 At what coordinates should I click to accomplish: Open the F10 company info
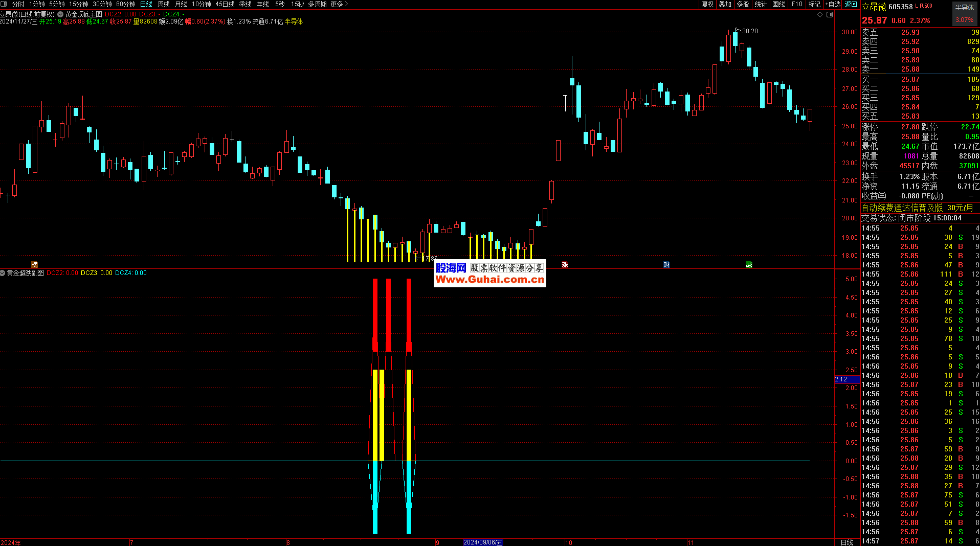797,4
